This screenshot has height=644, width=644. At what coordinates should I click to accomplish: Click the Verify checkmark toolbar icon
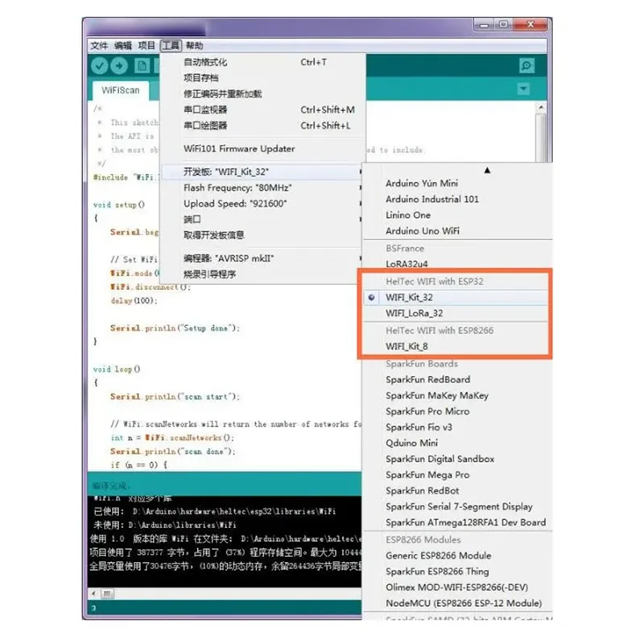tap(99, 66)
